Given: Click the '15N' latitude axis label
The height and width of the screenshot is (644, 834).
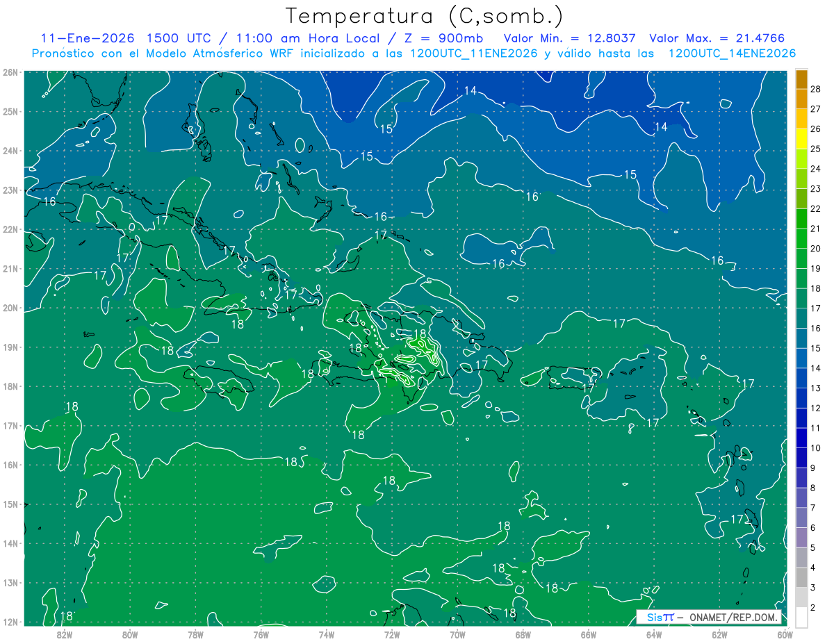Looking at the screenshot, I should pos(10,504).
